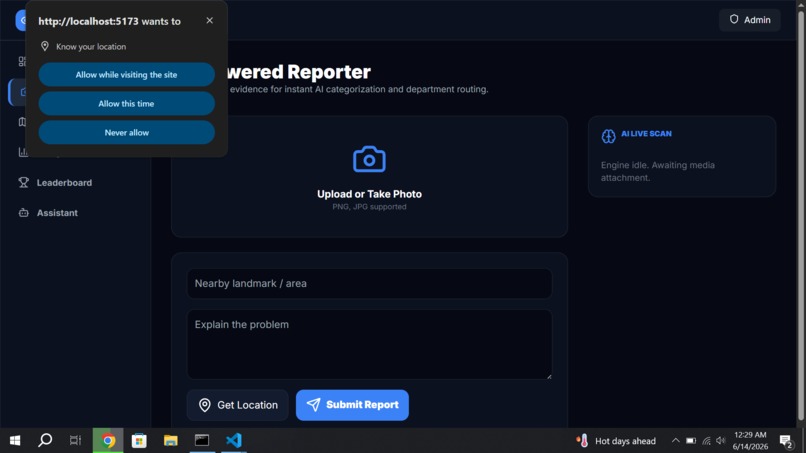Open File Explorer from the taskbar
806x453 pixels.
[x=171, y=441]
